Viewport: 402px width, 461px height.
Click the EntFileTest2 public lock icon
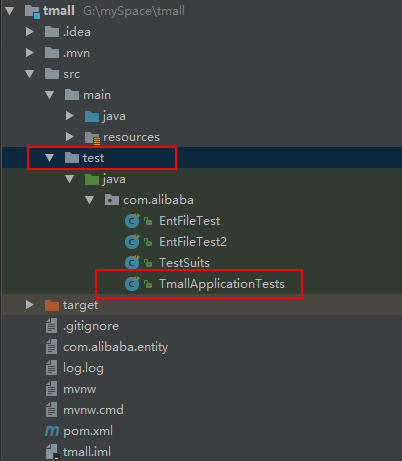coord(148,242)
